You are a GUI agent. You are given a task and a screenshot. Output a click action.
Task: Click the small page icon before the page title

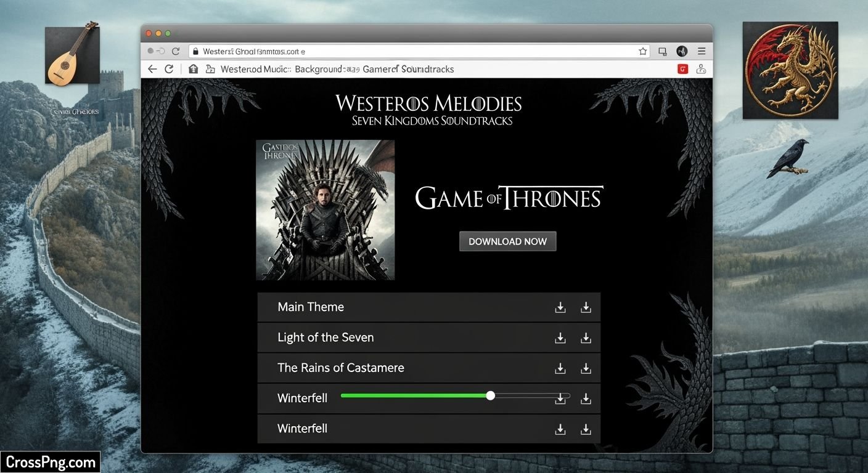210,69
